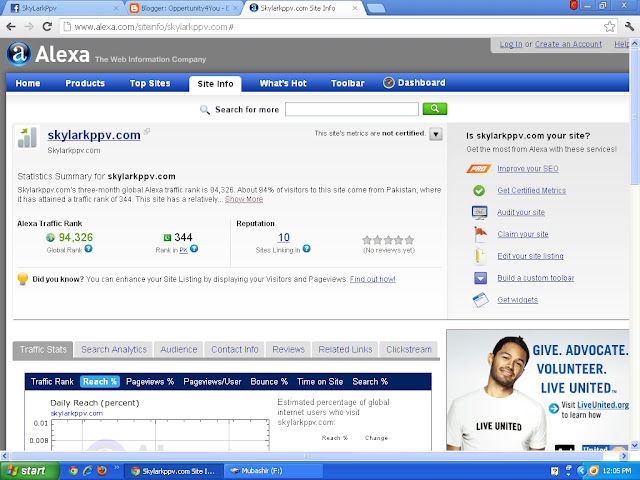Expand the not certified metrics dropdown
This screenshot has height=480, width=640.
coord(436,134)
